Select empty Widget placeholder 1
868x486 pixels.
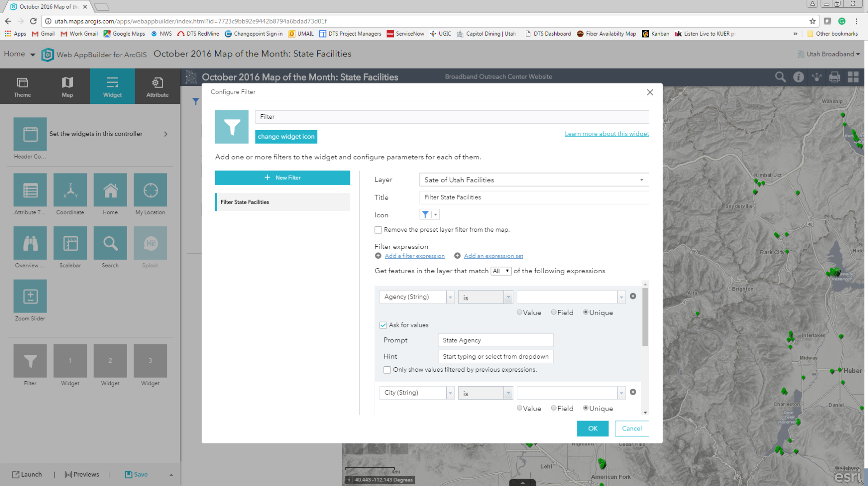click(70, 361)
